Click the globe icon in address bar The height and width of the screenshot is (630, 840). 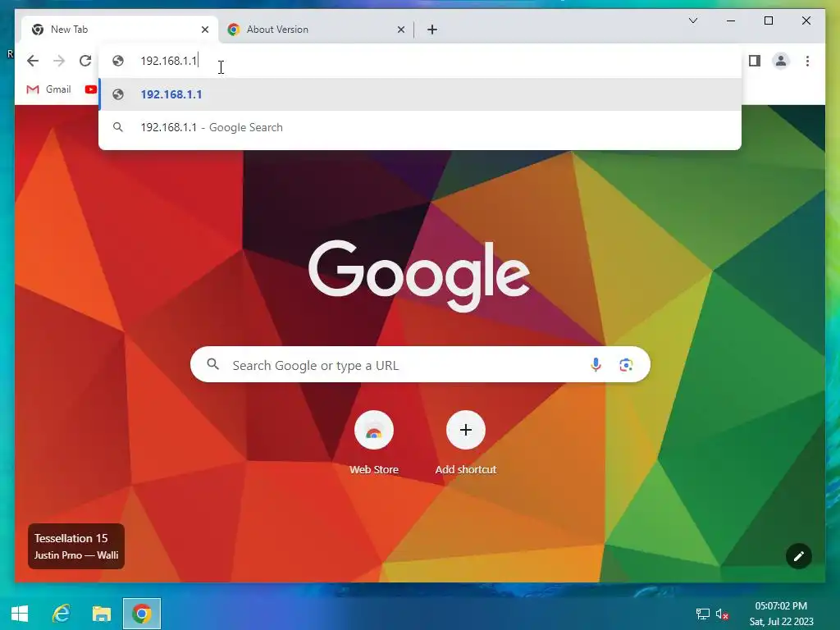tap(118, 61)
